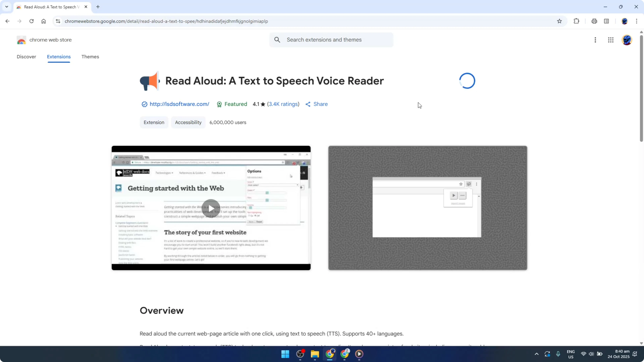The image size is (644, 362).
Task: Click the Featured badge
Action: click(232, 104)
